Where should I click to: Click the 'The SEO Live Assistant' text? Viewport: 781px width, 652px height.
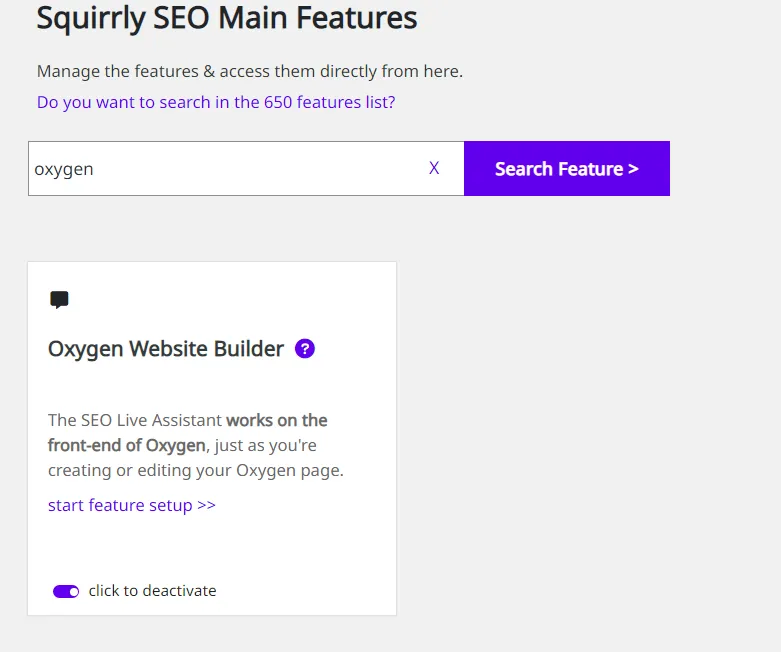[134, 420]
